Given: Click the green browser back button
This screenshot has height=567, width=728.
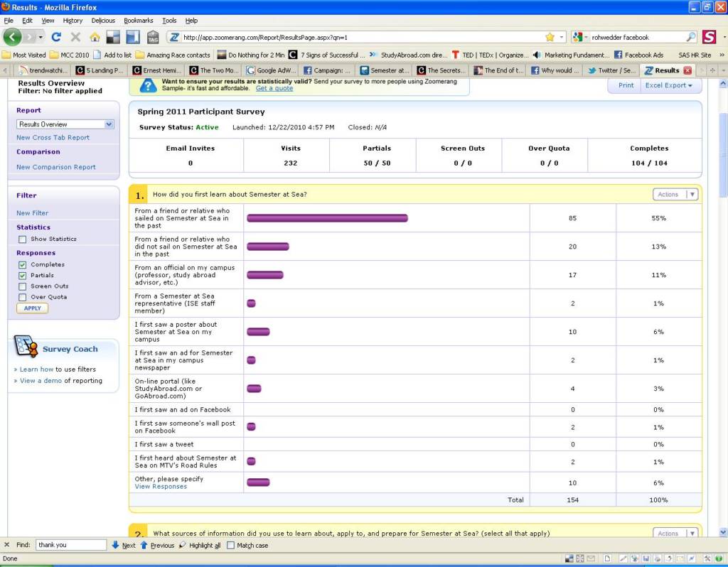Looking at the screenshot, I should coord(13,37).
